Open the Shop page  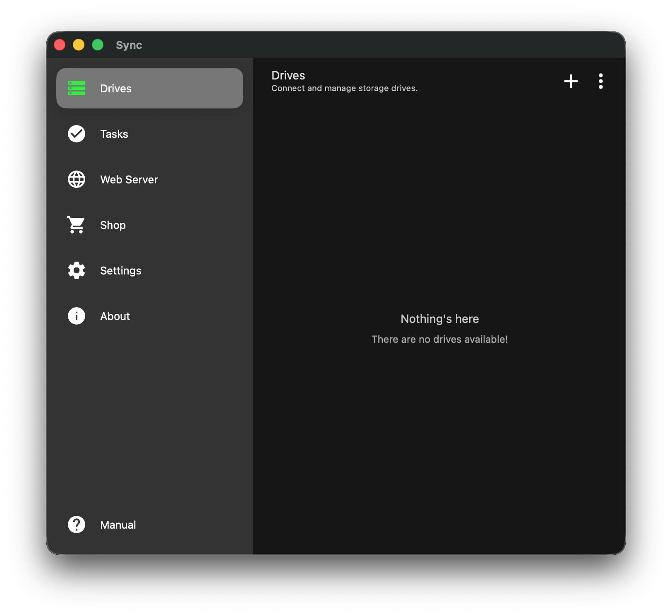(113, 225)
